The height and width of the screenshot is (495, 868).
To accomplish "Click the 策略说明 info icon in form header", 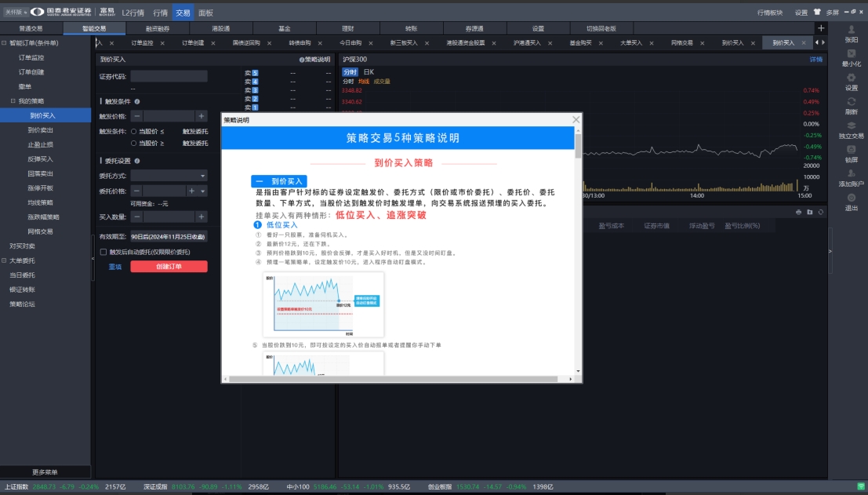I will coord(301,60).
